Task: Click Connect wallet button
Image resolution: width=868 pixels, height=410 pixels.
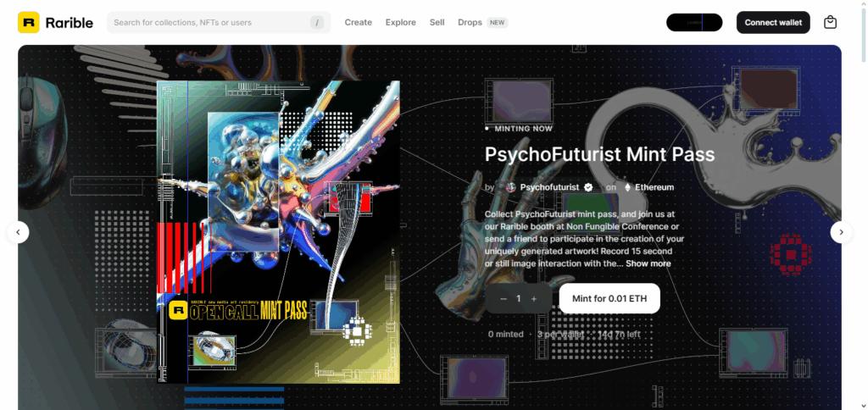Action: (x=773, y=23)
